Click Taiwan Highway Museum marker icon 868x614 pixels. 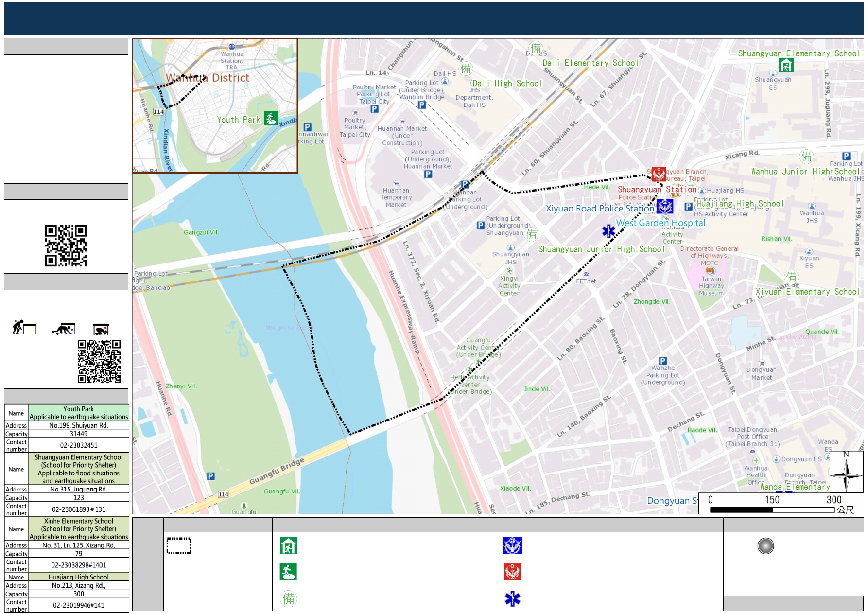tap(711, 271)
